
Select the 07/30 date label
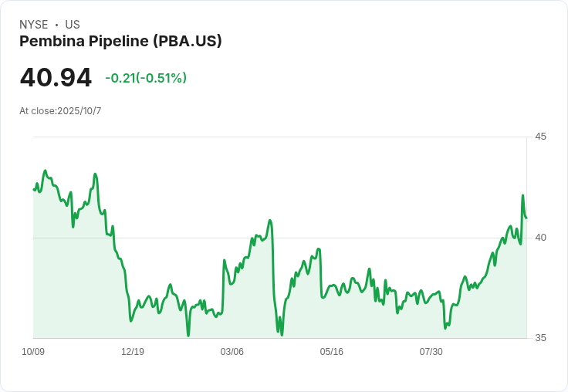(x=431, y=352)
